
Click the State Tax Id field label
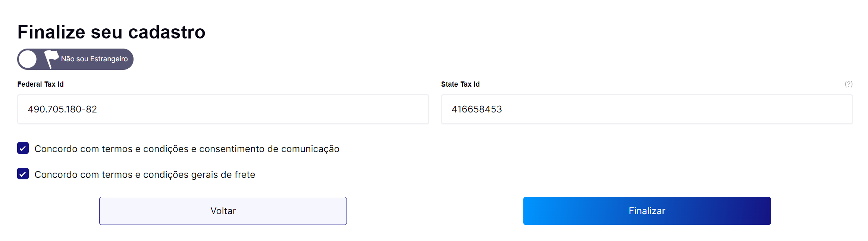click(x=460, y=84)
